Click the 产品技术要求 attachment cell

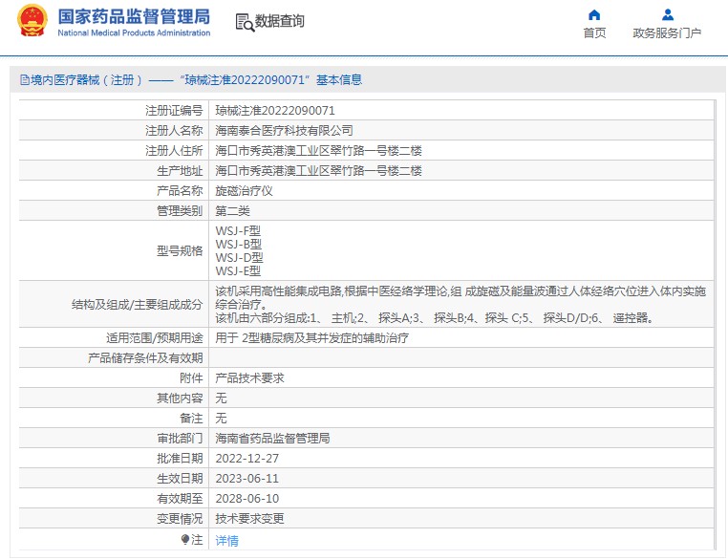point(249,377)
